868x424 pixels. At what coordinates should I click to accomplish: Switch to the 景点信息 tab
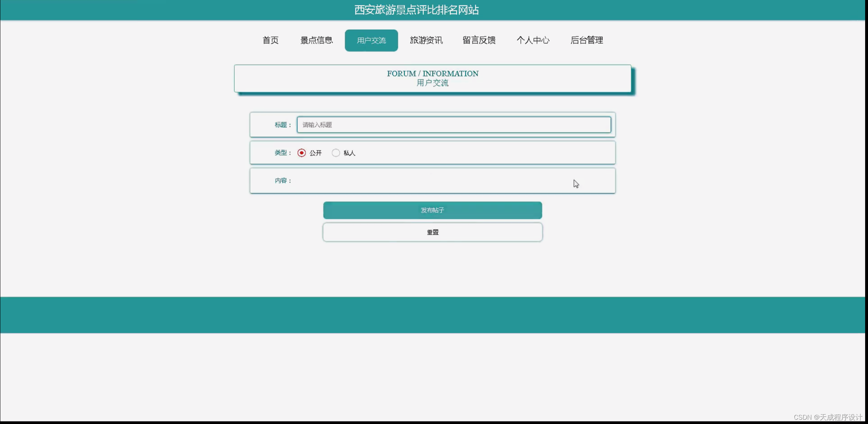tap(316, 40)
